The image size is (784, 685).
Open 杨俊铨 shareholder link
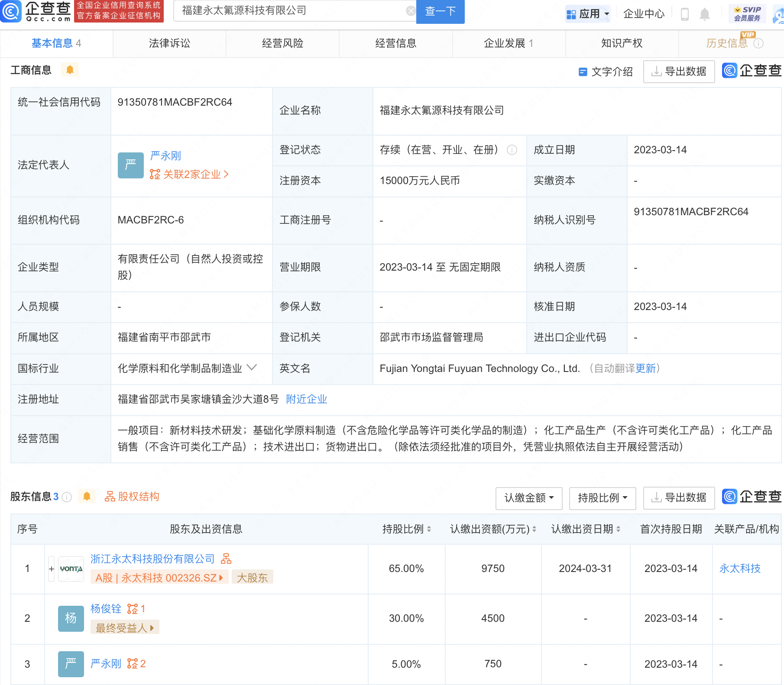106,609
